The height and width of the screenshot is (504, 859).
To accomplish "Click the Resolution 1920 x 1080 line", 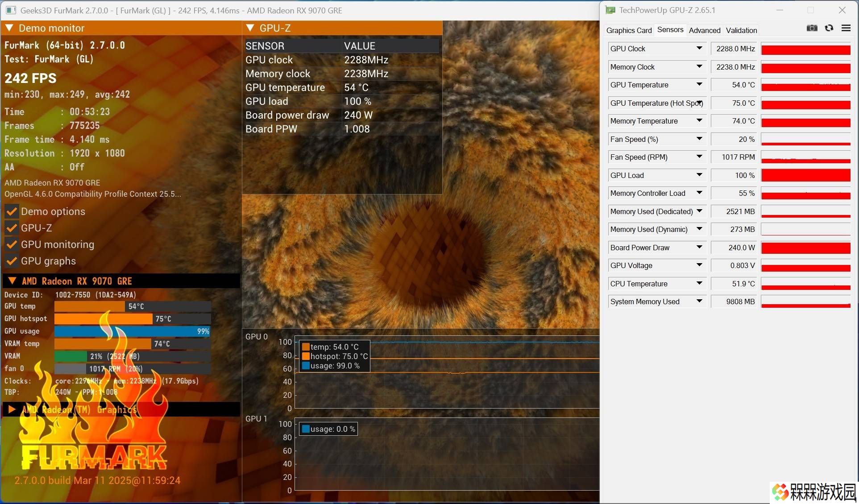I will (65, 153).
